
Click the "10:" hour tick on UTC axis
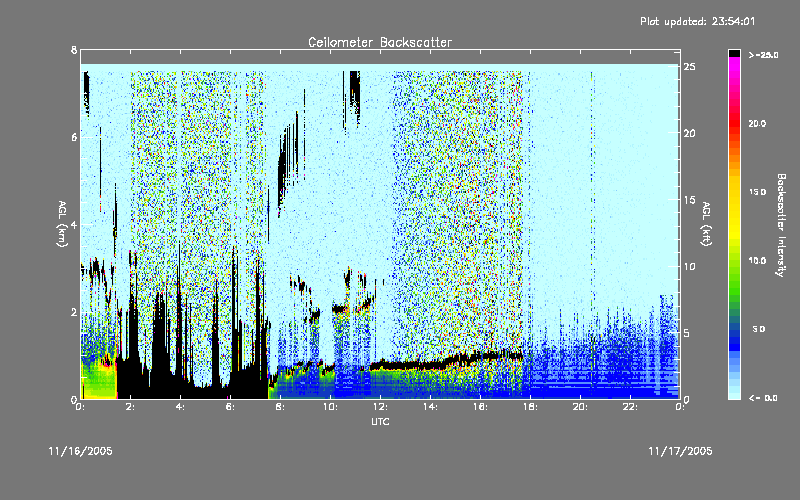tap(331, 407)
